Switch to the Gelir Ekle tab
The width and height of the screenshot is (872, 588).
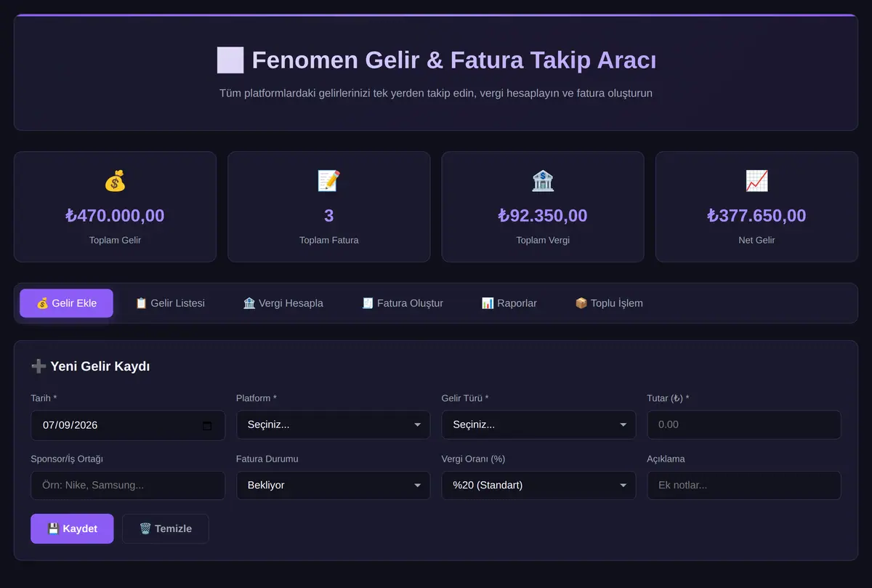(66, 303)
